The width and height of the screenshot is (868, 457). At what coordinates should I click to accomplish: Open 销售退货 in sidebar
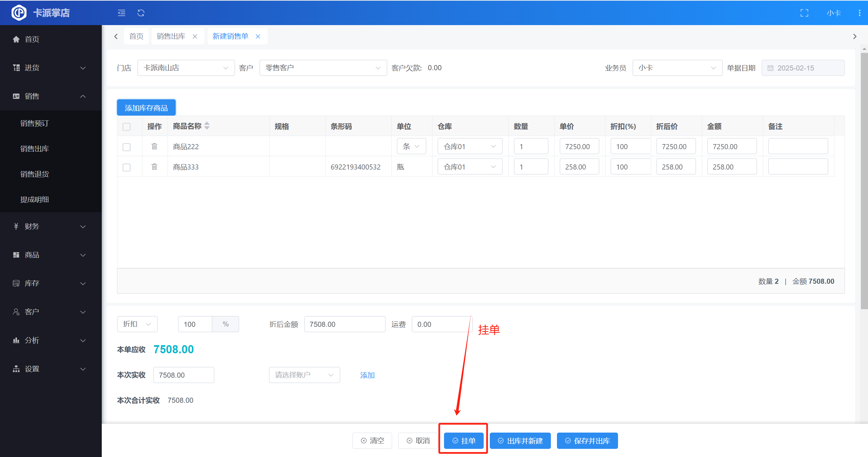click(35, 174)
